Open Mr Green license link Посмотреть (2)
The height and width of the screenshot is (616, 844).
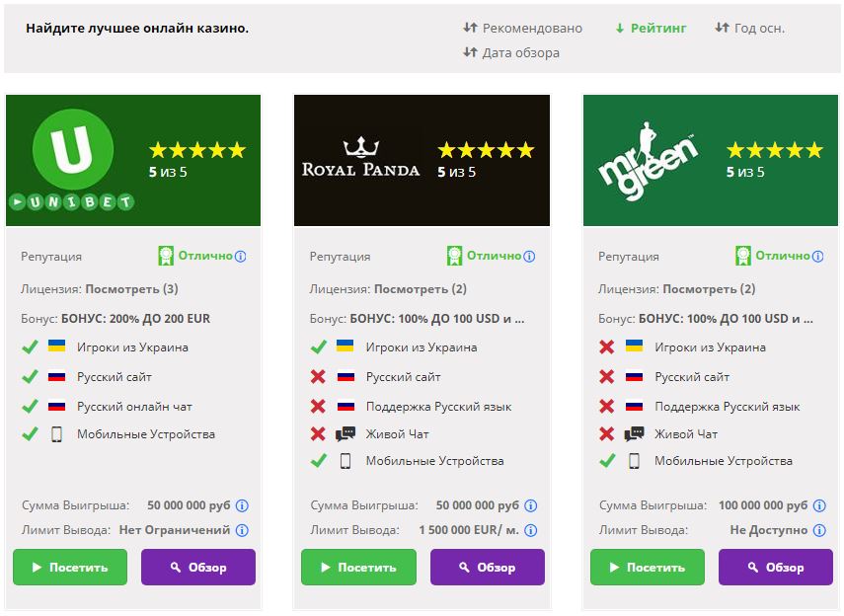[x=709, y=289]
